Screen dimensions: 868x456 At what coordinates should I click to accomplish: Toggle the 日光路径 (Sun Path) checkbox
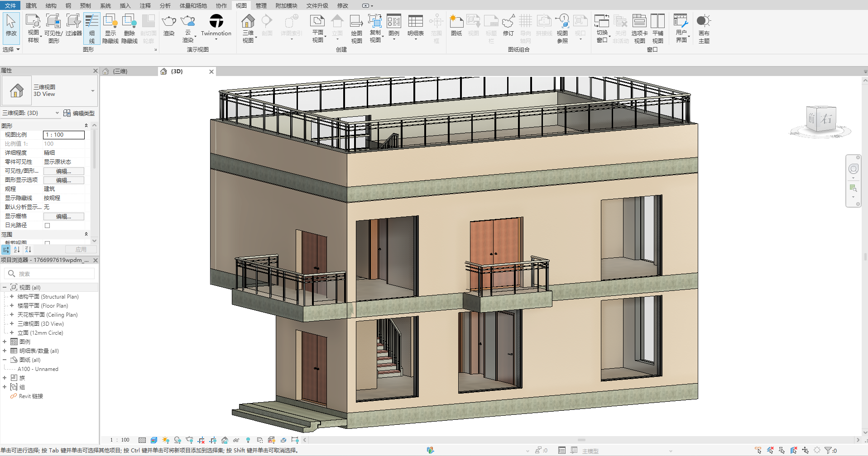click(47, 225)
